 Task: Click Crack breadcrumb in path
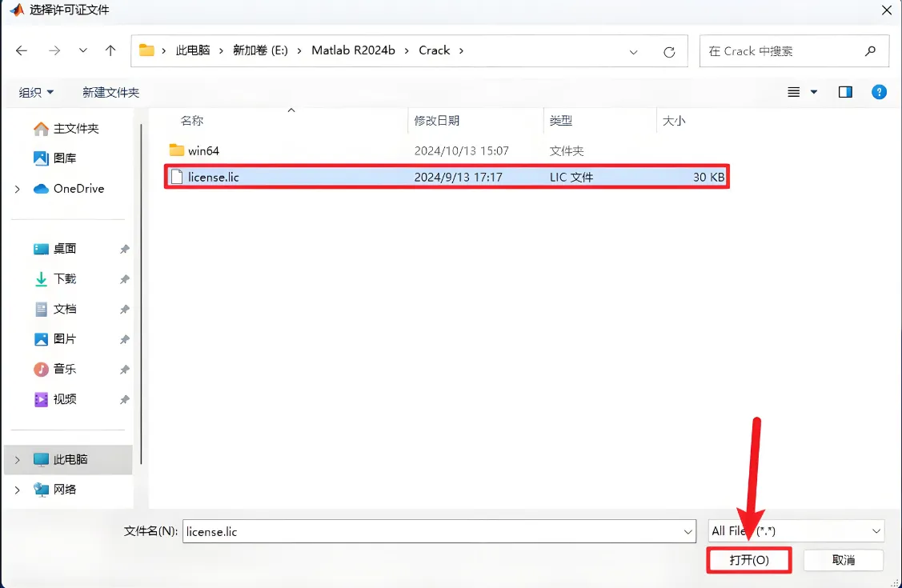click(435, 50)
